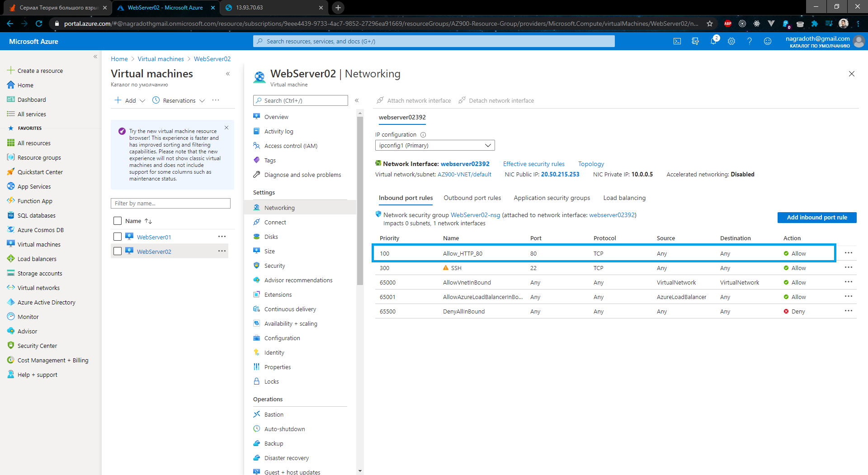Click Attach network interface
This screenshot has height=475, width=868.
[x=414, y=100]
